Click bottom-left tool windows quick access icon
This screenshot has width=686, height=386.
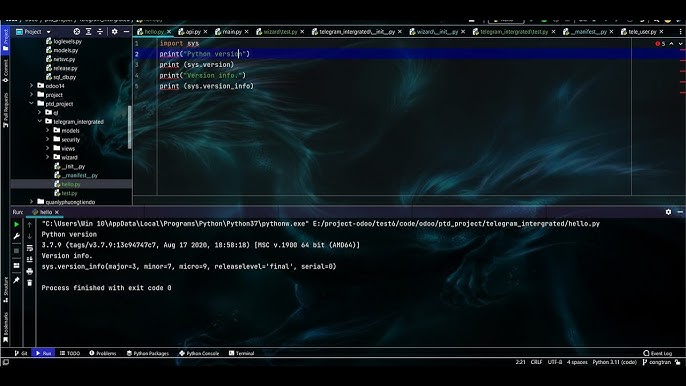pos(6,362)
